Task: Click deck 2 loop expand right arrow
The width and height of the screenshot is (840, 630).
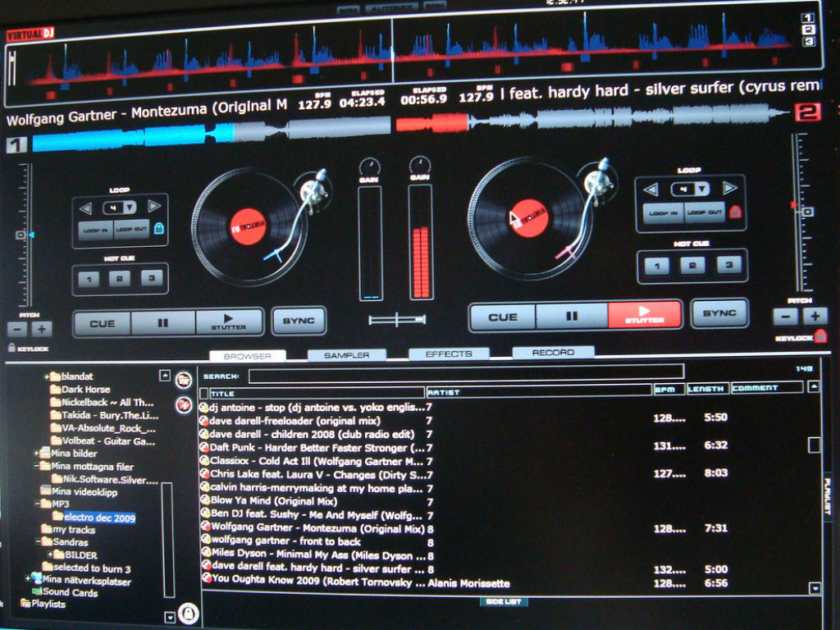Action: point(729,188)
